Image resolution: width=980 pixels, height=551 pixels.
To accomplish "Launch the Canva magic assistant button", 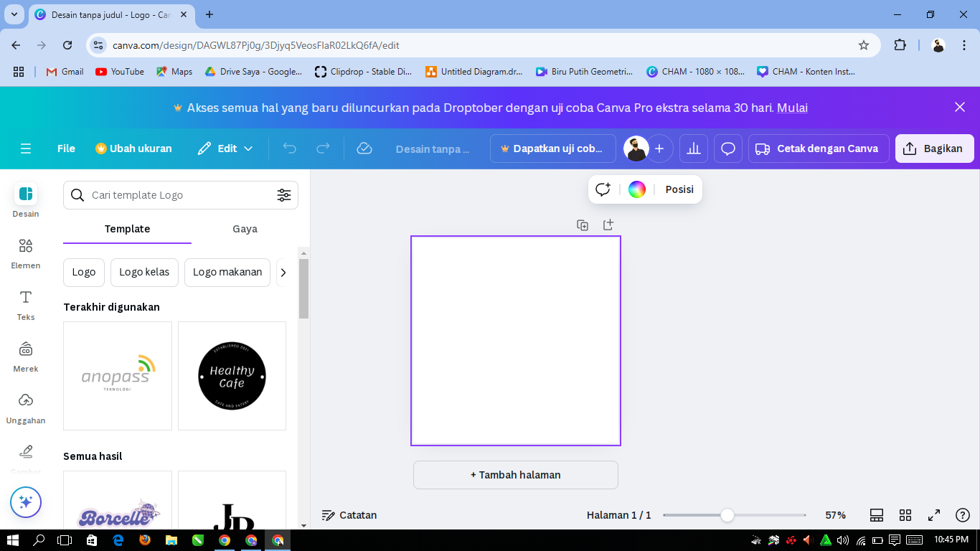I will point(26,502).
